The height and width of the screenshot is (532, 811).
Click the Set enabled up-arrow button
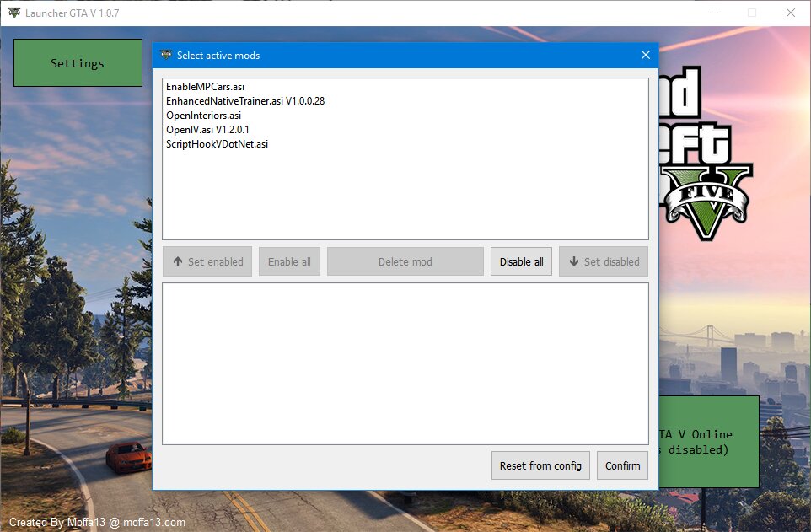[x=207, y=261]
